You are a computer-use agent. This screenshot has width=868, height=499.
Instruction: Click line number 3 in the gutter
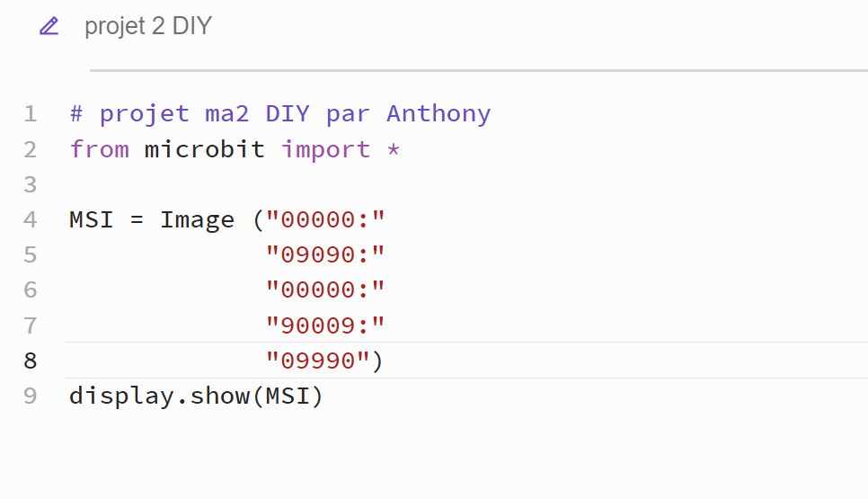pos(31,184)
